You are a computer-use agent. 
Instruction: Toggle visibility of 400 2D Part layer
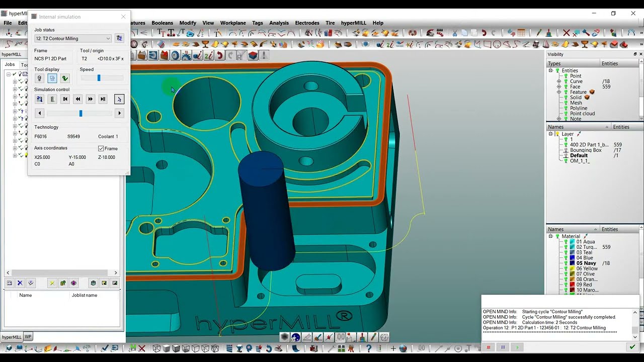(x=566, y=145)
